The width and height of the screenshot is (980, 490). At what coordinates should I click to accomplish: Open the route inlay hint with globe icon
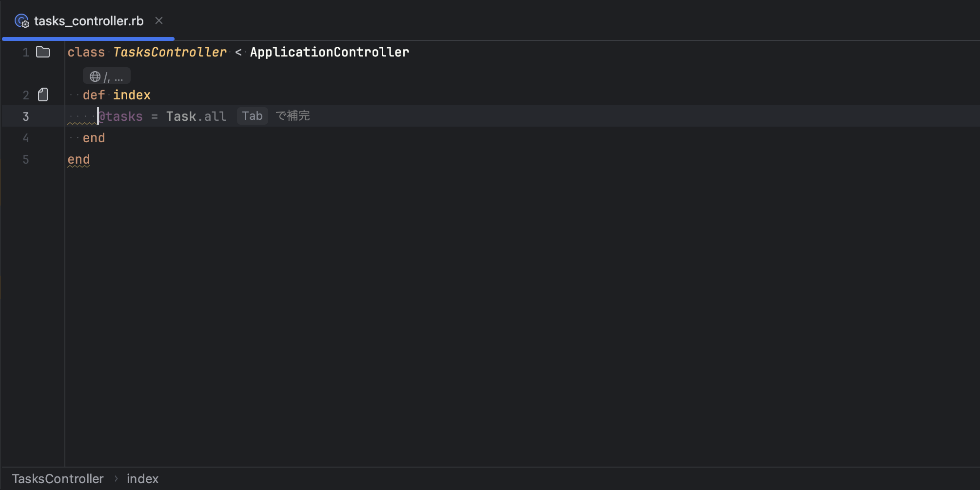pos(106,76)
